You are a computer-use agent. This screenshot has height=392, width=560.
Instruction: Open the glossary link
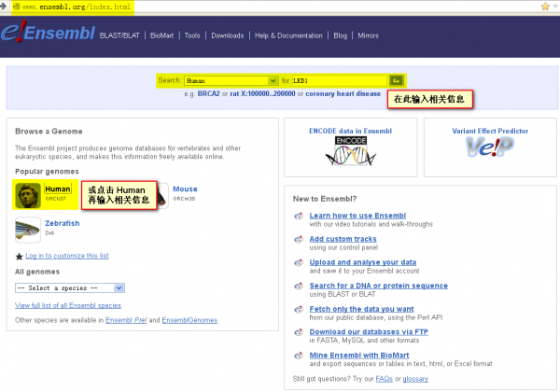(x=415, y=379)
